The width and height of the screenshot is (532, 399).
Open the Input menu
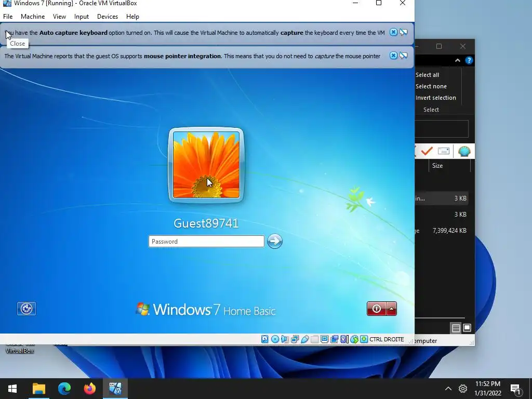click(x=82, y=17)
